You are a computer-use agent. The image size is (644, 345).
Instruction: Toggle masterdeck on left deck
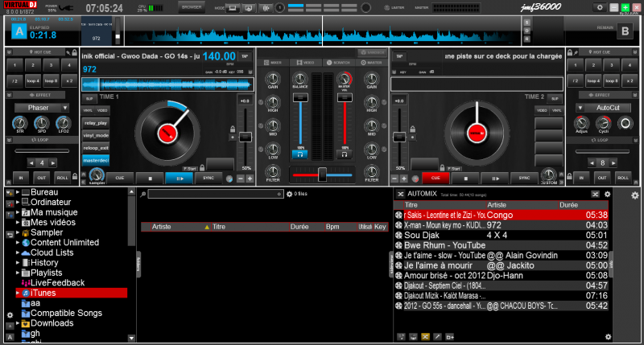coord(97,161)
